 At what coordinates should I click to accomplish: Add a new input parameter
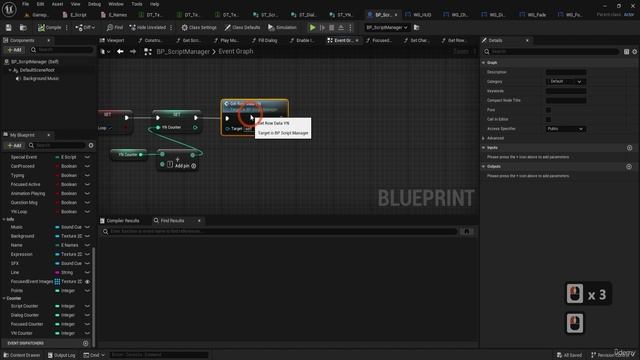(629, 148)
